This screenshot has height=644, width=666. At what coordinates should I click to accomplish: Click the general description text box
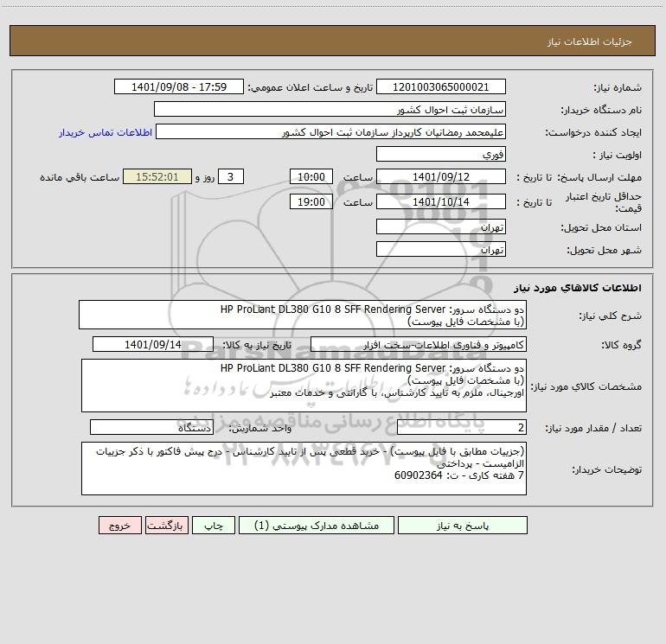(303, 315)
